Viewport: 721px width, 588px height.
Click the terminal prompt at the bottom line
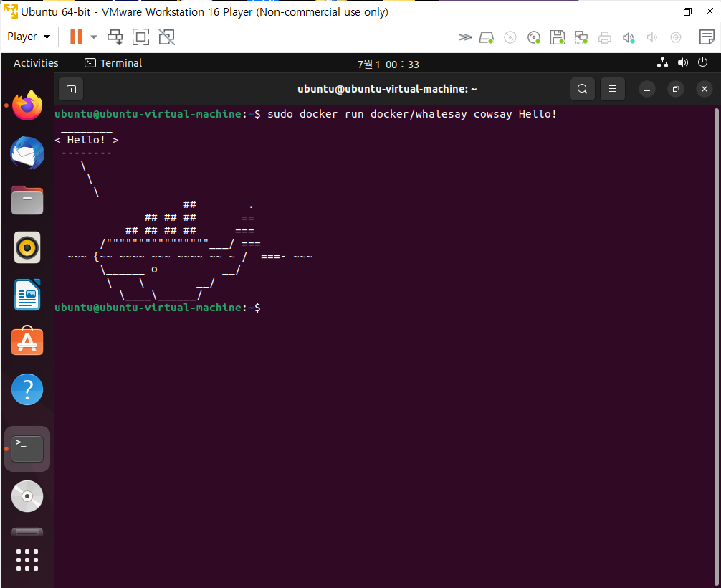157,308
